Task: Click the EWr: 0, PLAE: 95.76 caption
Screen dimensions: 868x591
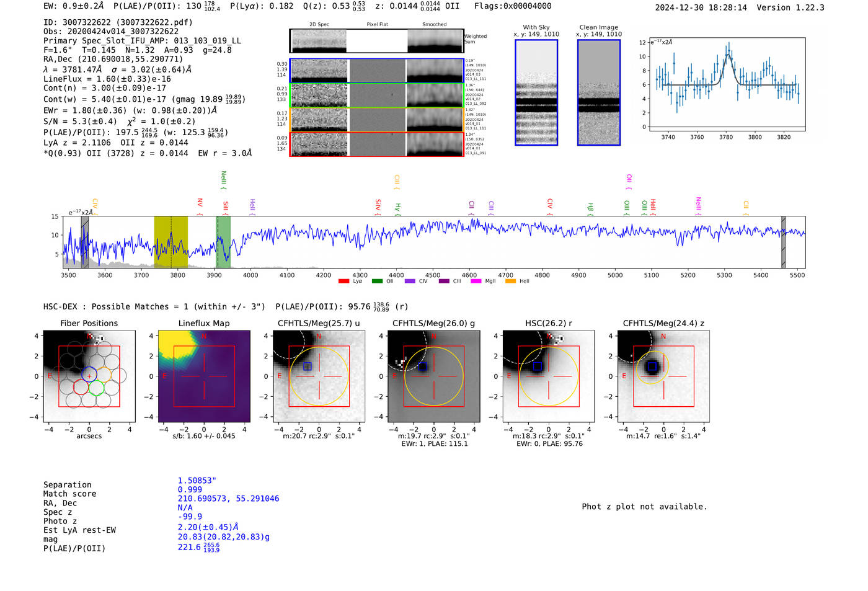Action: click(x=549, y=444)
